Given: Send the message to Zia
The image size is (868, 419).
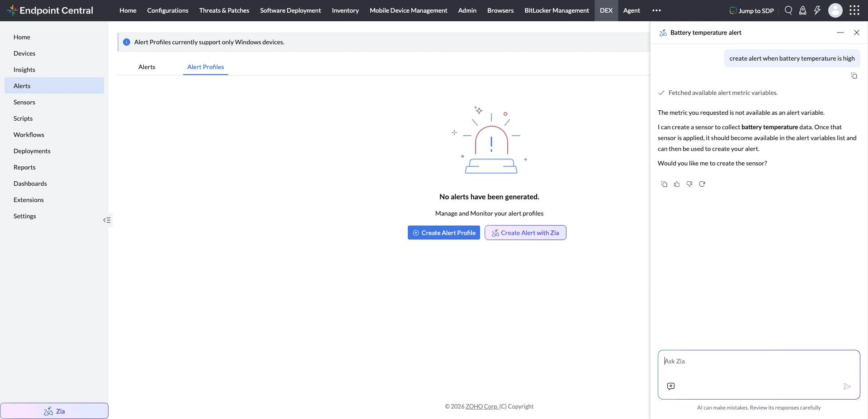Looking at the screenshot, I should pos(847,386).
